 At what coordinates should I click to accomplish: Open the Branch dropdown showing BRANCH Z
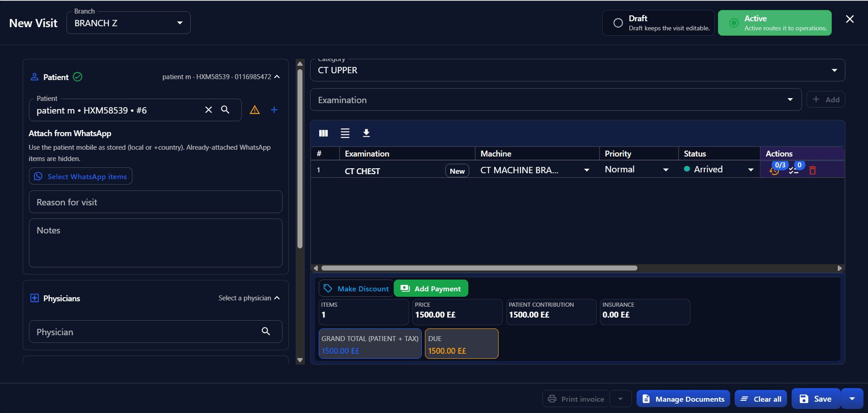coord(128,23)
